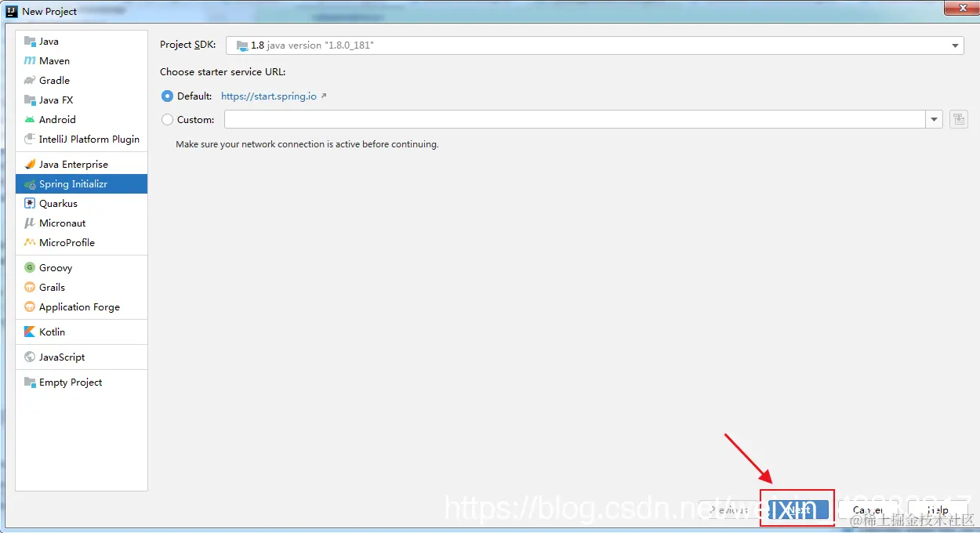Screen dimensions: 980x533
Task: Select the Default starter service URL radio
Action: 167,96
